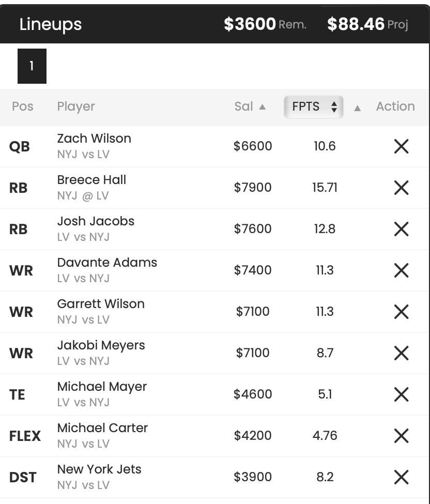The width and height of the screenshot is (430, 504).
Task: Sort lineup by salary using Sal arrow
Action: pos(262,107)
